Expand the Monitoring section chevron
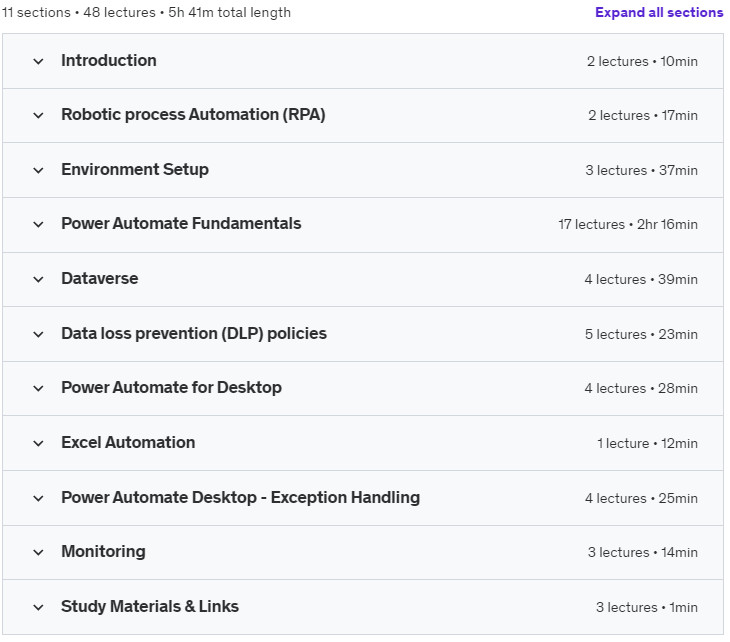 (x=39, y=552)
